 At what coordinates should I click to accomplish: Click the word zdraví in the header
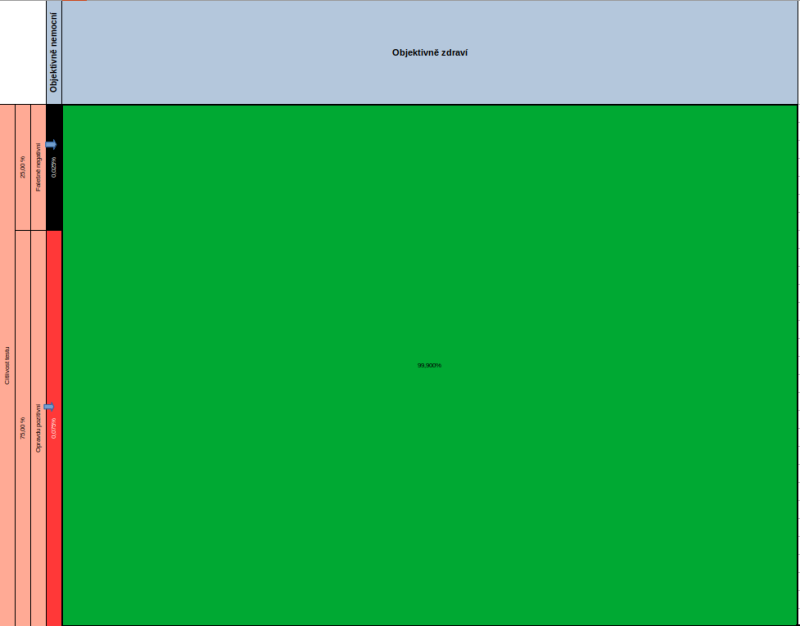tap(454, 53)
